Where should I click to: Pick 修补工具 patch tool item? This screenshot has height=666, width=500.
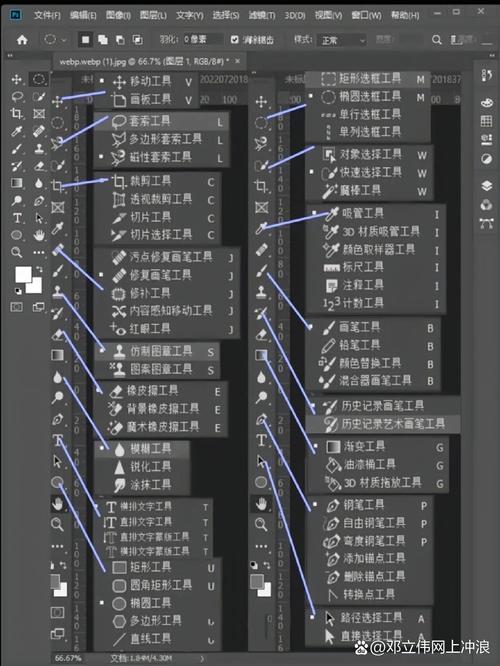pos(166,293)
